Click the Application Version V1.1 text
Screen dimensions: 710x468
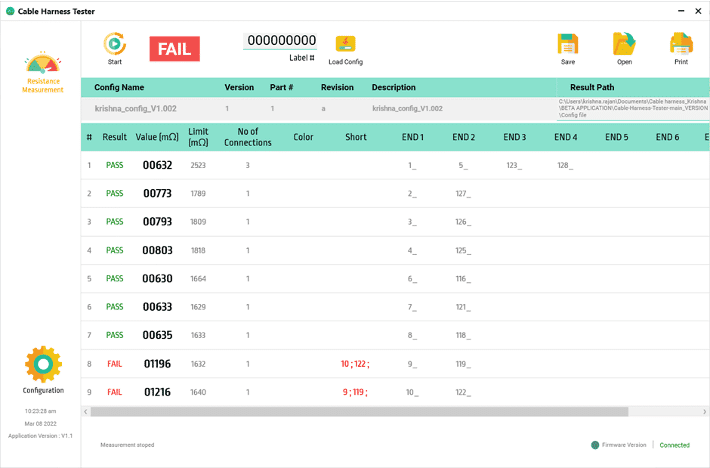point(40,436)
